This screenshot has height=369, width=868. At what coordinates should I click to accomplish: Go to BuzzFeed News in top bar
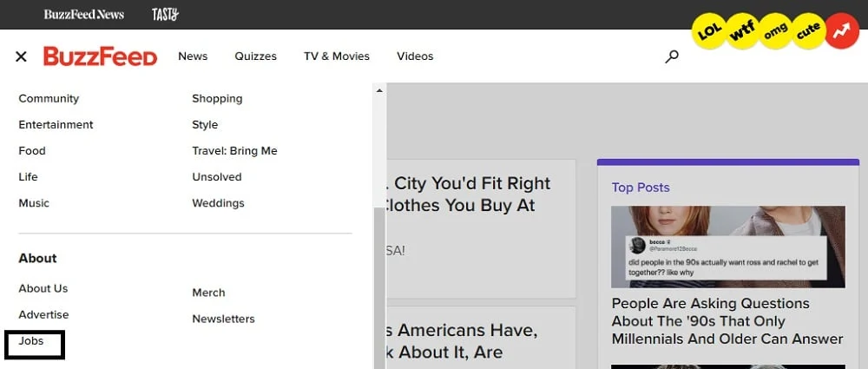tap(83, 14)
